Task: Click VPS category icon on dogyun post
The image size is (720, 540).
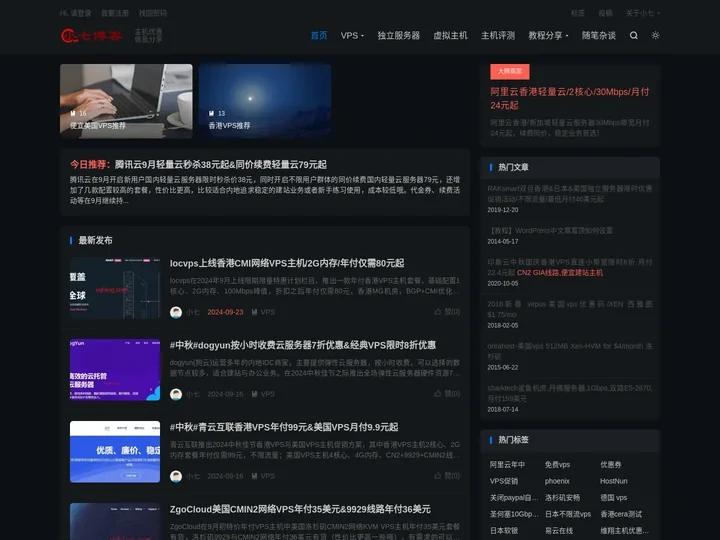Action: [x=254, y=394]
